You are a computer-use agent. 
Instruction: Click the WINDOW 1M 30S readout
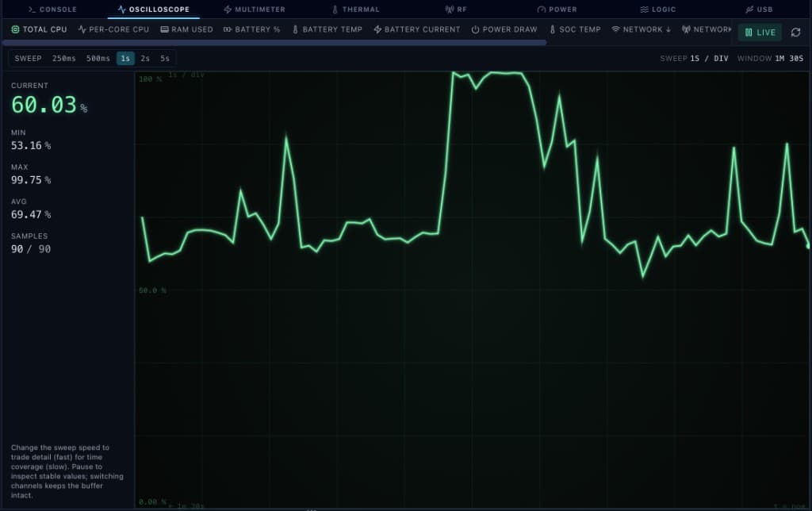click(x=770, y=59)
